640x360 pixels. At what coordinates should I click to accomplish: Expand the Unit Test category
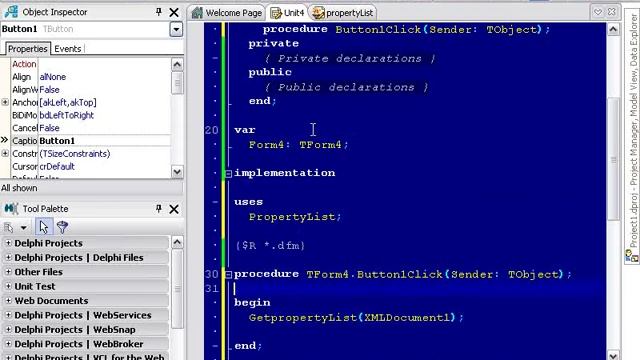click(8, 286)
